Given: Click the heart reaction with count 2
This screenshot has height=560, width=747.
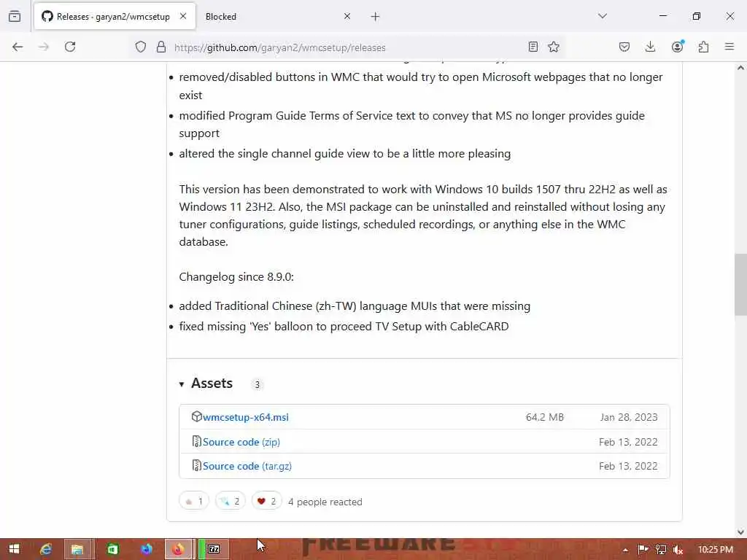Looking at the screenshot, I should (267, 501).
